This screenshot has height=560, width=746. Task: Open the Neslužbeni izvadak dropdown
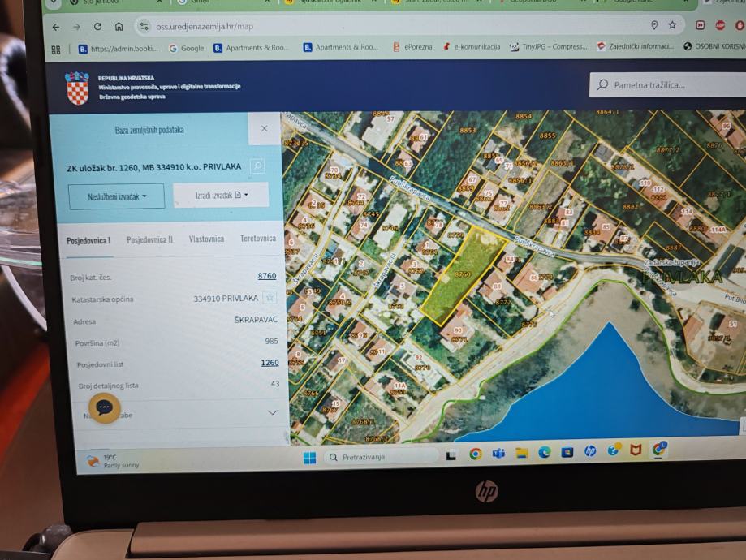[x=117, y=196]
